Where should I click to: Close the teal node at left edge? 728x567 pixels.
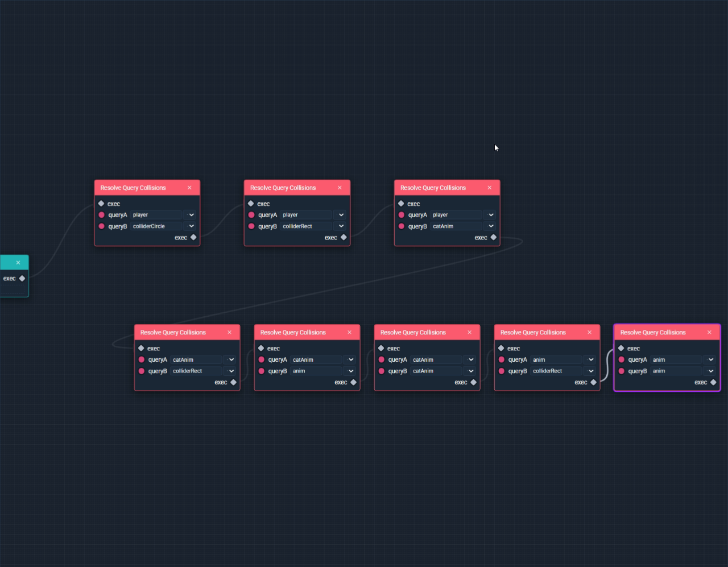[18, 263]
